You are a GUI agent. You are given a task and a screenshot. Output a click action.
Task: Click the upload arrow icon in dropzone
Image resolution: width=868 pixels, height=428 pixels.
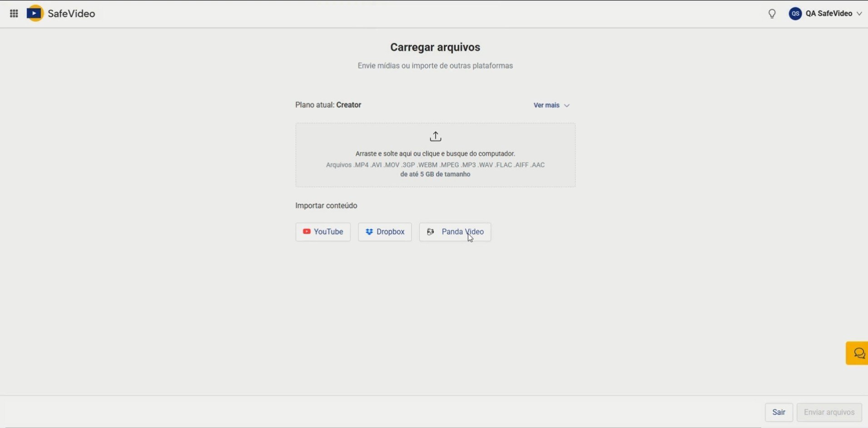[435, 136]
